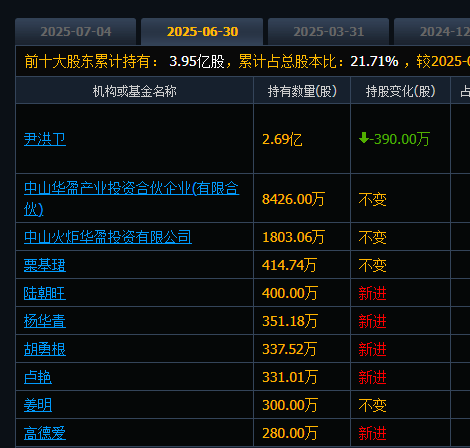Screen dimensions: 470x448
Task: Select the 2025-06-30 date tab
Action: pos(202,32)
